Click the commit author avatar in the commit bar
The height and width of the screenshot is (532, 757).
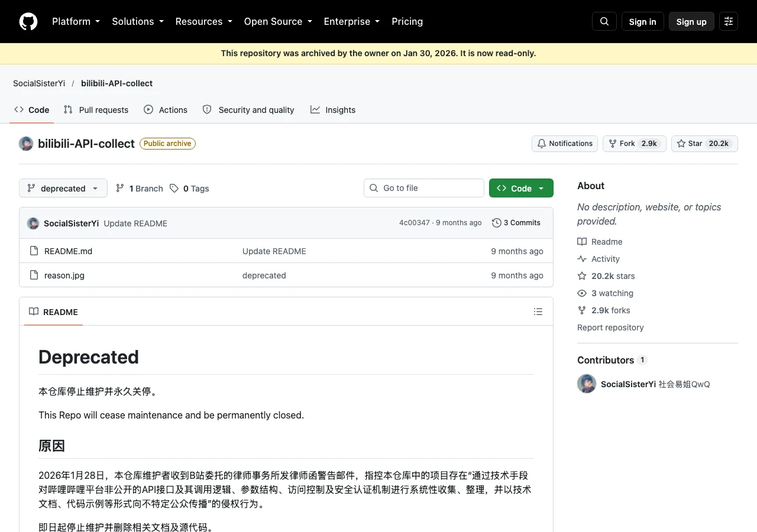point(33,223)
